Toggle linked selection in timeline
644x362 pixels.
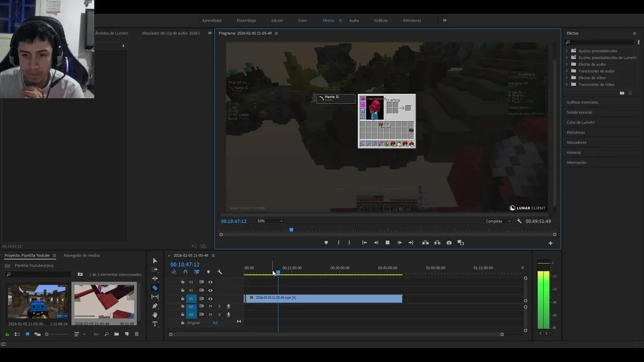(x=197, y=272)
